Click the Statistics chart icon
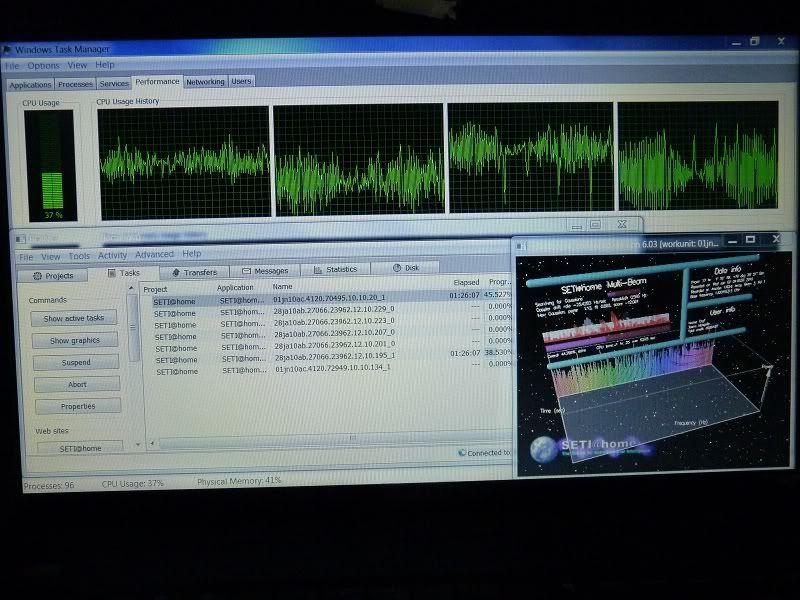This screenshot has width=800, height=600. [x=318, y=270]
